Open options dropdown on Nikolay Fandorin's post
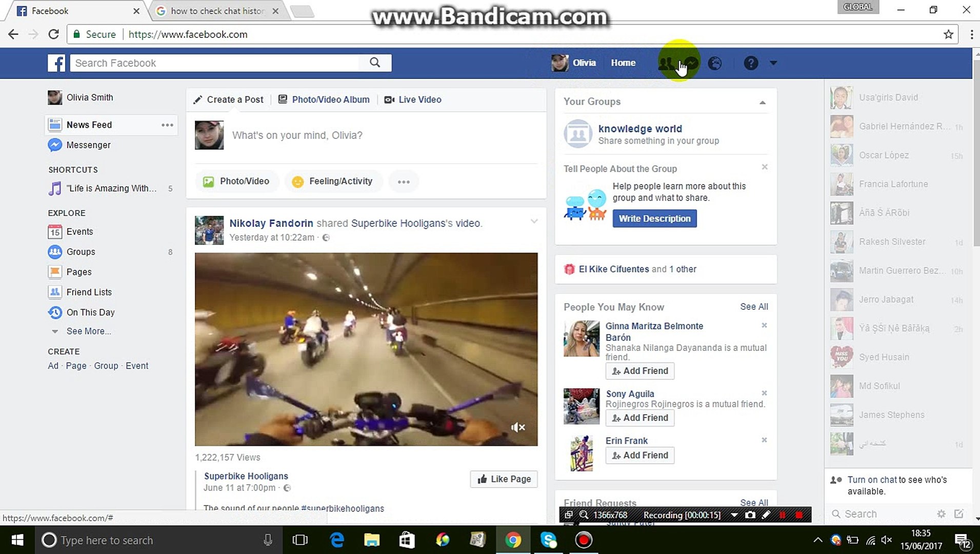This screenshot has width=980, height=554. (x=535, y=222)
